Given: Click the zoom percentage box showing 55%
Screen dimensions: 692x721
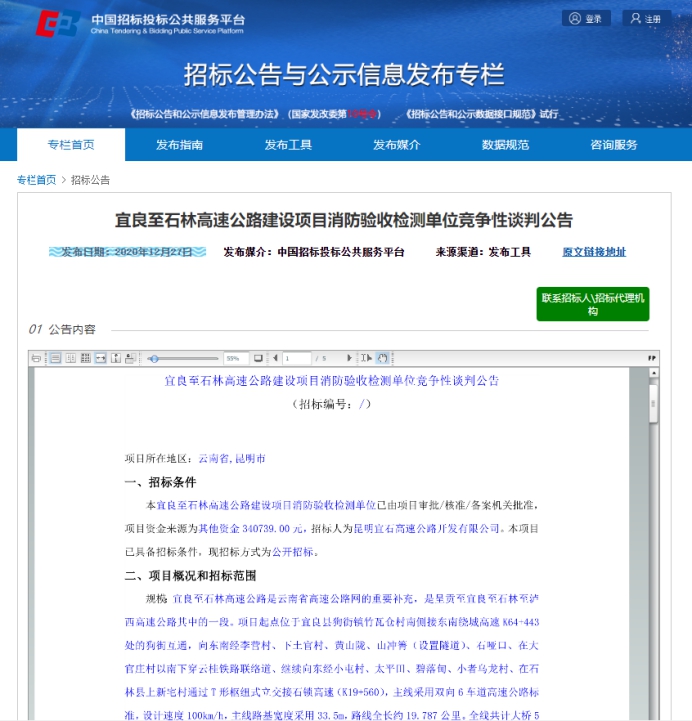Looking at the screenshot, I should [234, 358].
